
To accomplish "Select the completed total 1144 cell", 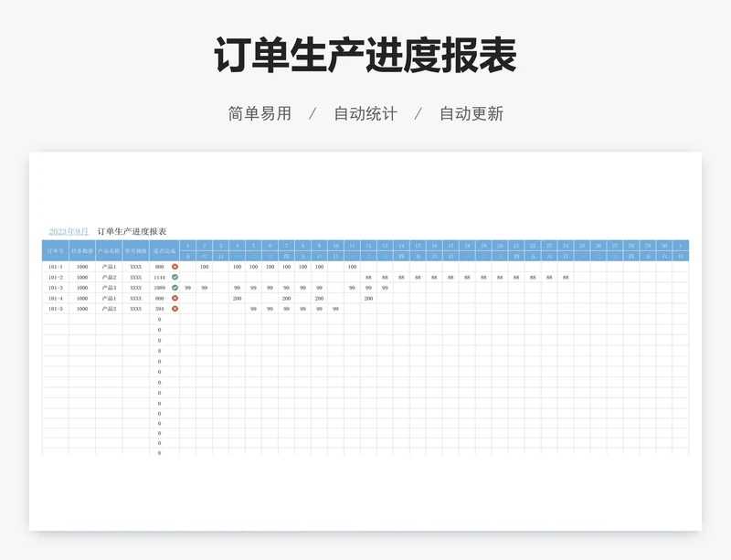I will 159,278.
